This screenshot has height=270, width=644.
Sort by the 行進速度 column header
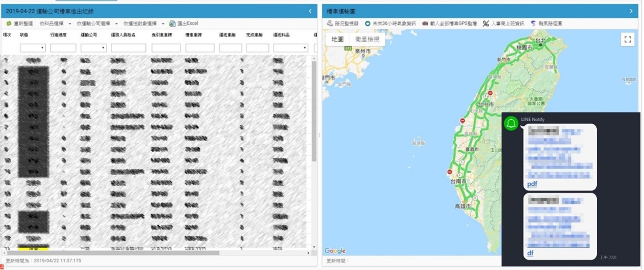[x=58, y=35]
